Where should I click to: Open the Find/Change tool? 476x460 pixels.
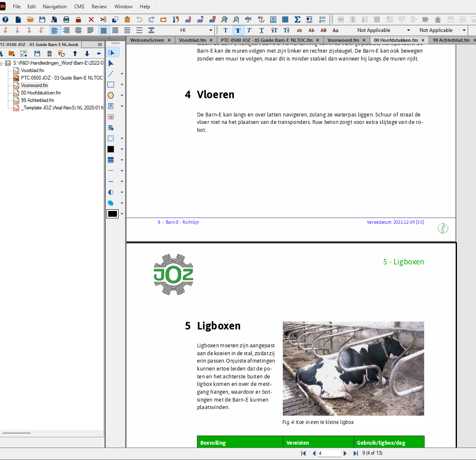(224, 19)
